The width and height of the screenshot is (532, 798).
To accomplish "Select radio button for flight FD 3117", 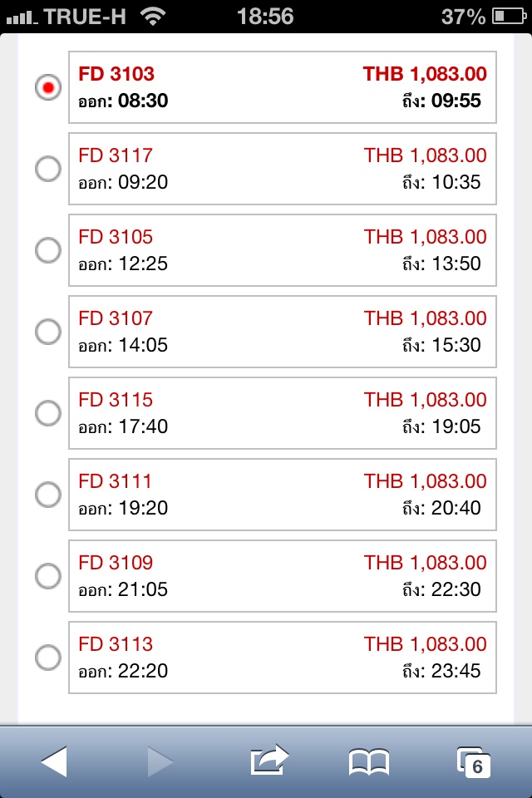I will click(48, 169).
